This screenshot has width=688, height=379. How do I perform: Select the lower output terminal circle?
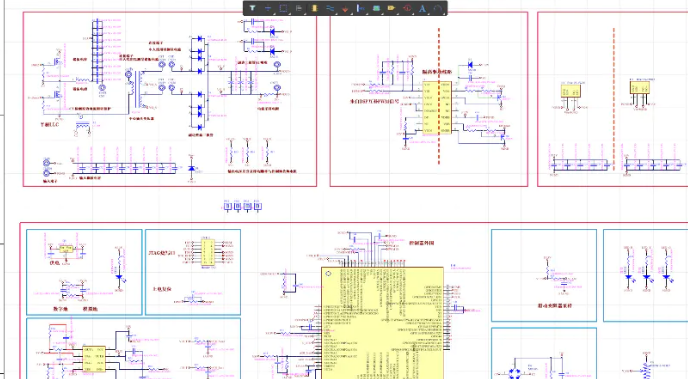(277, 88)
